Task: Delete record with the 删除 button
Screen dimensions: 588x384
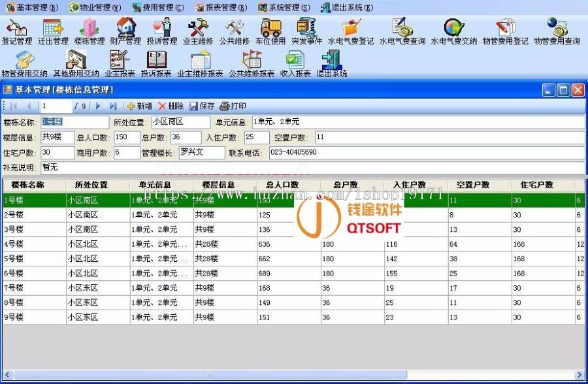Action: [171, 106]
